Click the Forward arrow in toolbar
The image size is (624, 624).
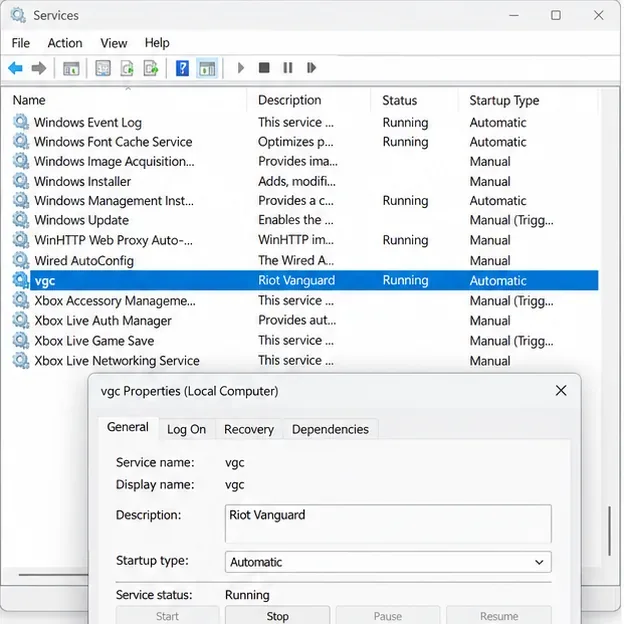pyautogui.click(x=39, y=68)
